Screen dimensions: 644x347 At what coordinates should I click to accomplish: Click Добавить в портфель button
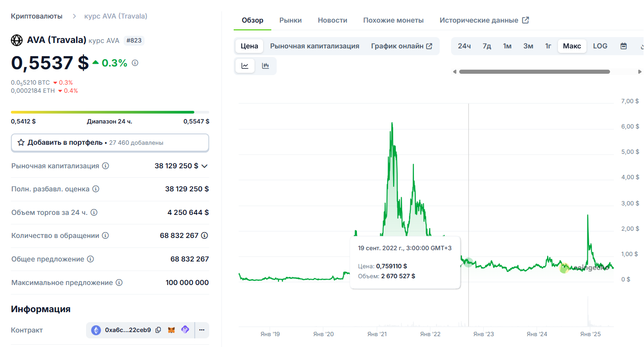[110, 143]
